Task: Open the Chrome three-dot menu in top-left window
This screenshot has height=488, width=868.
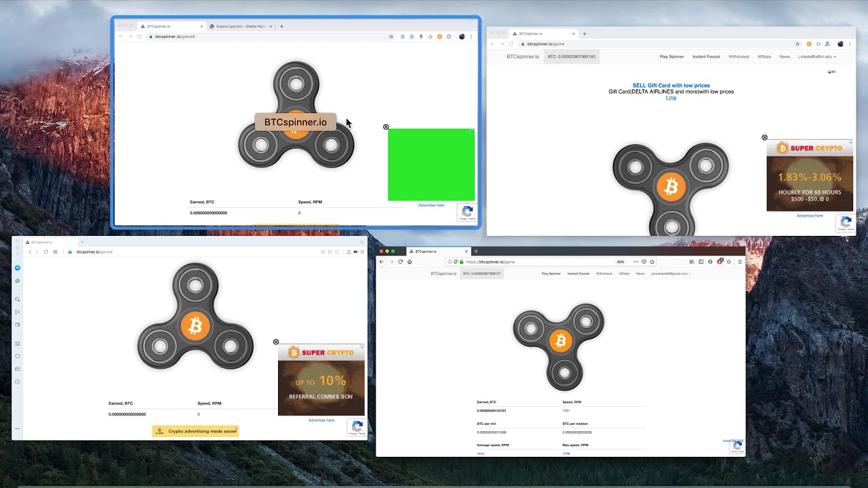Action: tap(473, 37)
